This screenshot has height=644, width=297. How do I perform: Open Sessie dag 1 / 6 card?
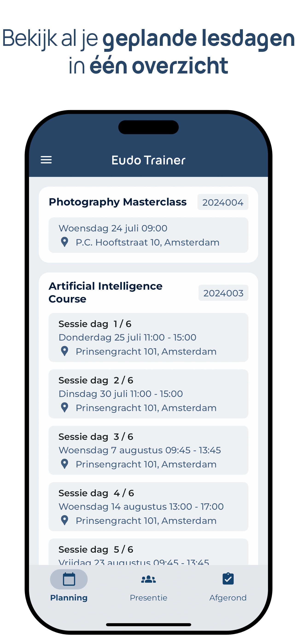coord(148,337)
